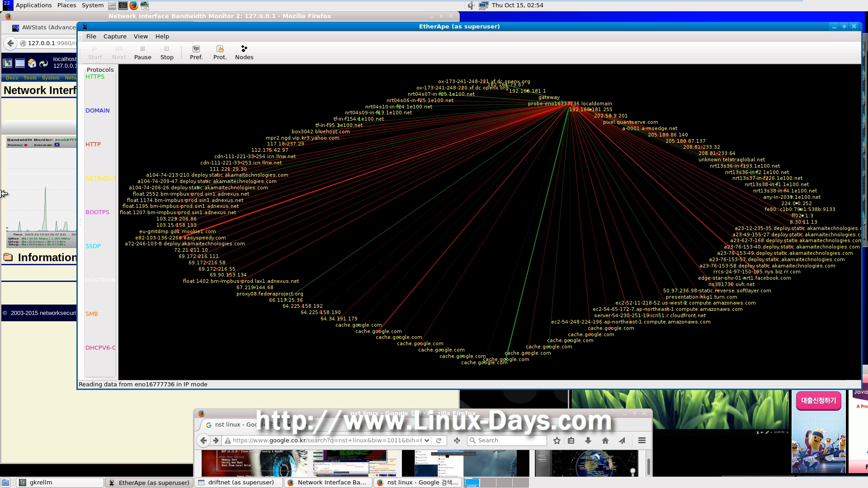Open EtherApe Preferences (Pref.)

coord(196,52)
